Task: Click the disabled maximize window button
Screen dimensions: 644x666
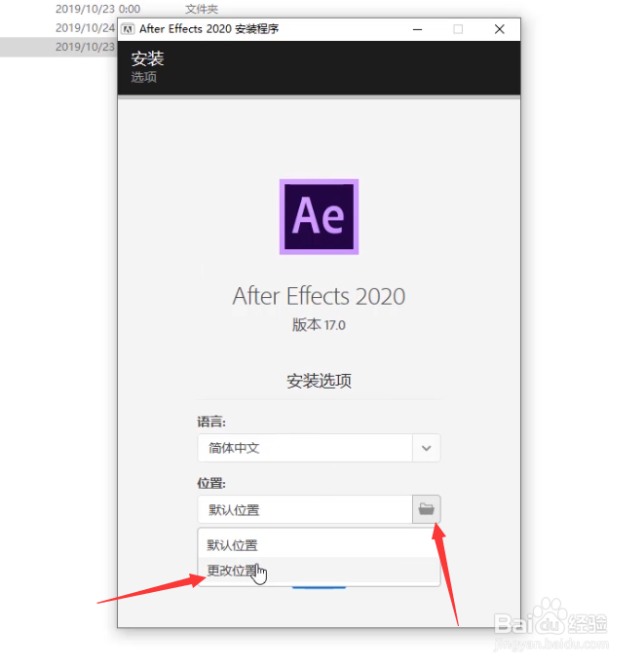Action: coord(458,29)
